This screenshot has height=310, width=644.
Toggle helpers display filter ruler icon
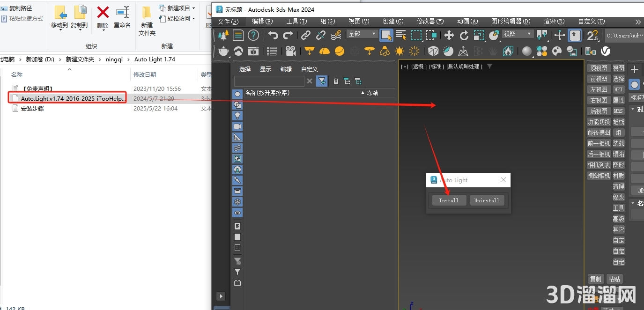click(237, 137)
